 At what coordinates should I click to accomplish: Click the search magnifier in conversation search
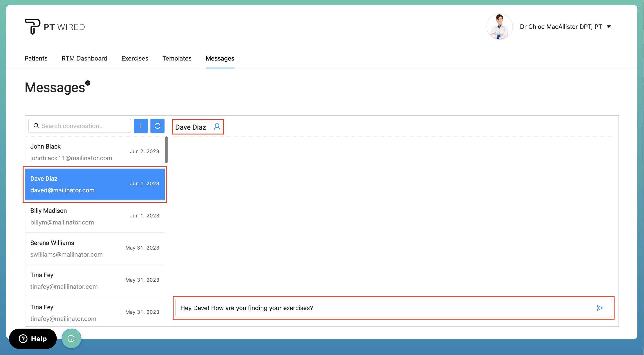pos(37,126)
